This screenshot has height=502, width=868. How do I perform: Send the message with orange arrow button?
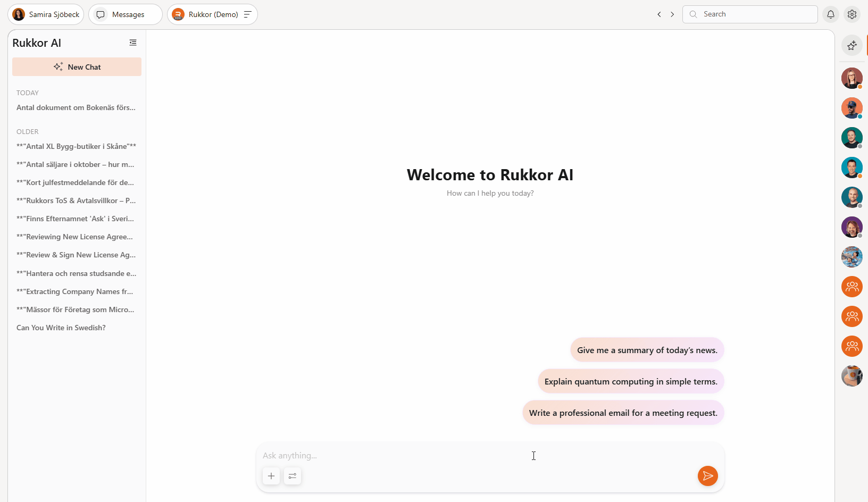click(x=708, y=476)
